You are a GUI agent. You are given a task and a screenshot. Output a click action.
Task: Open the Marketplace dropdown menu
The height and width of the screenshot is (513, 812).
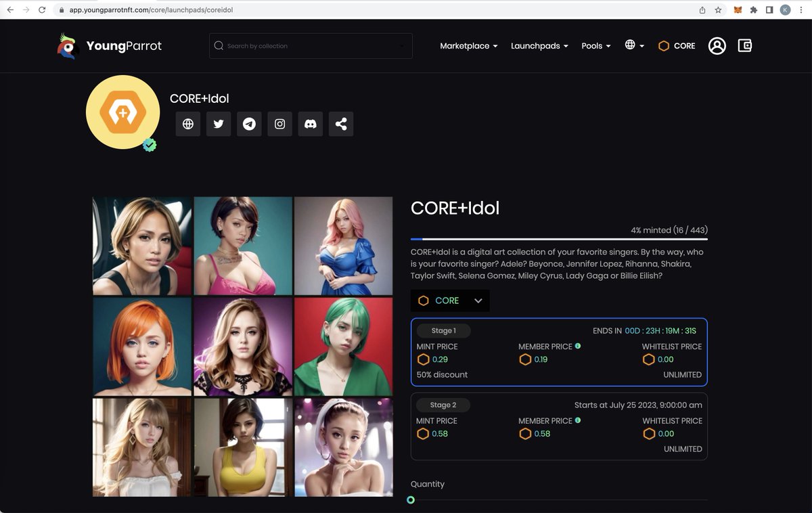[x=469, y=46]
